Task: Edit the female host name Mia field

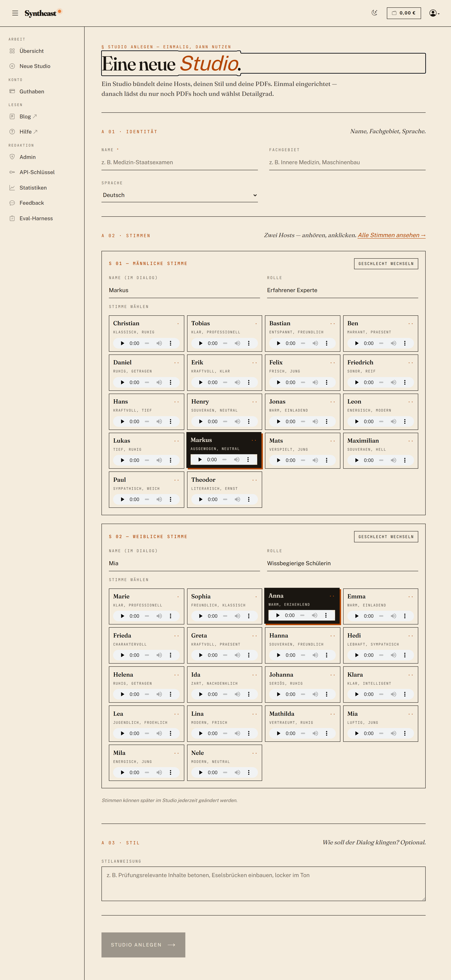Action: tap(184, 563)
